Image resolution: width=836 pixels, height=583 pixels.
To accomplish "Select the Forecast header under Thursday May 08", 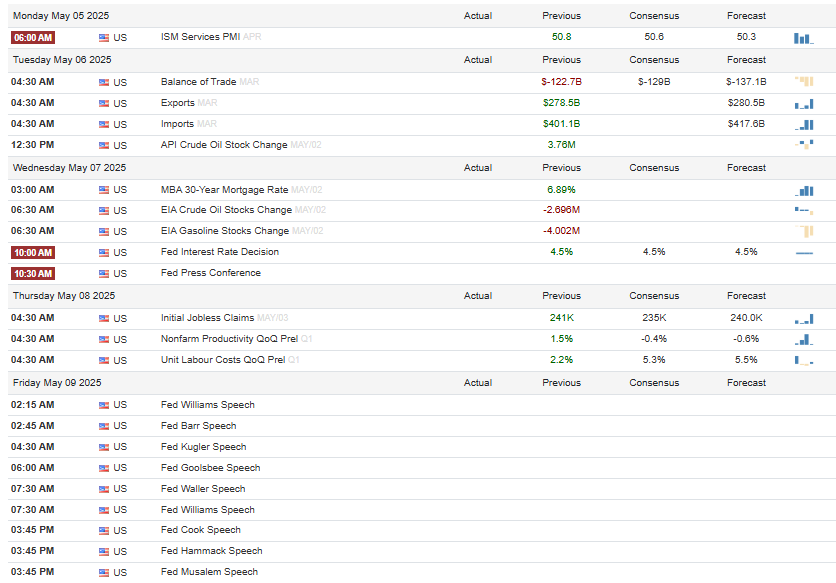I will tap(746, 296).
